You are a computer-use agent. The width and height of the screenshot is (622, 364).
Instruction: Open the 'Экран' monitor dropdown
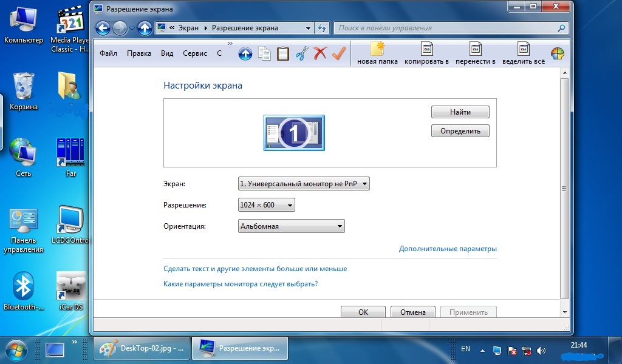click(304, 184)
